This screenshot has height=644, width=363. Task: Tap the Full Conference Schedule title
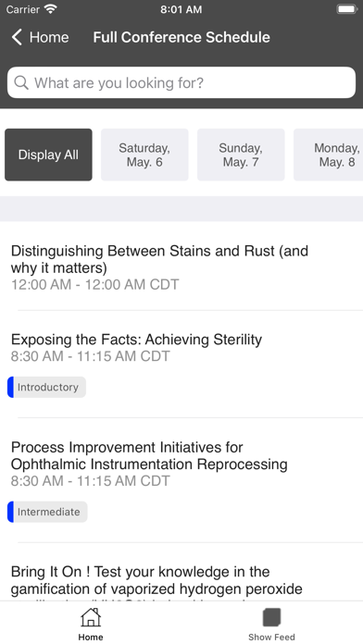tap(181, 37)
